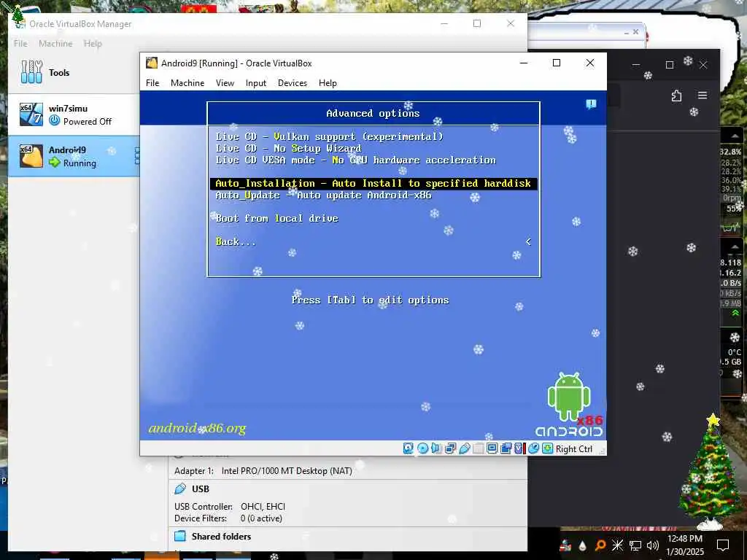Open Machine menu in Android9 VM window
This screenshot has height=560, width=747.
click(x=187, y=83)
